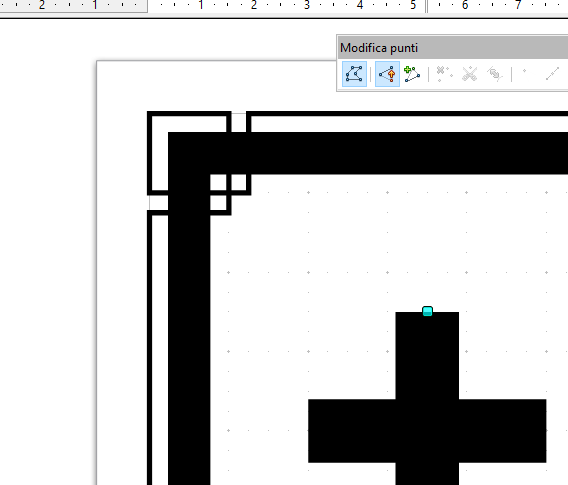Click the greyed-out Split Curve icon

point(469,74)
